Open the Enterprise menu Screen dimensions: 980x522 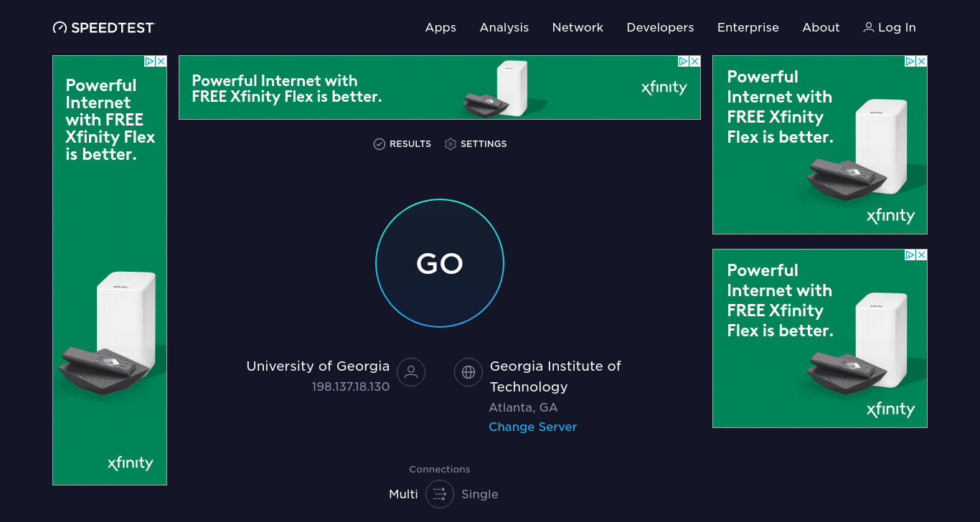pos(748,27)
